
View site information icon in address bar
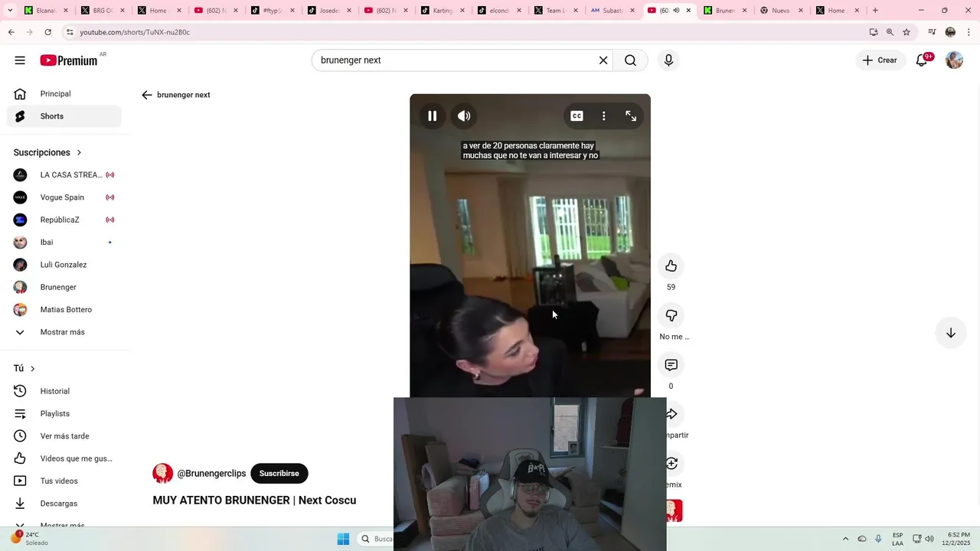(x=70, y=32)
